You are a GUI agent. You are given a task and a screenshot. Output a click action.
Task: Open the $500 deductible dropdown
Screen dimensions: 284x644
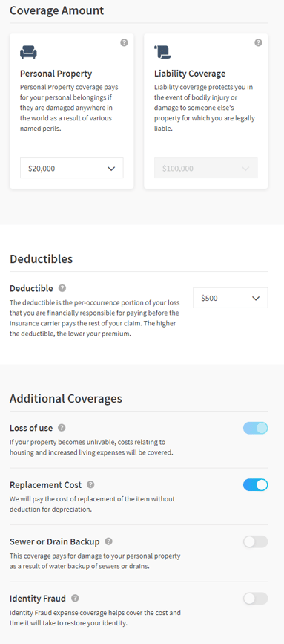click(231, 298)
